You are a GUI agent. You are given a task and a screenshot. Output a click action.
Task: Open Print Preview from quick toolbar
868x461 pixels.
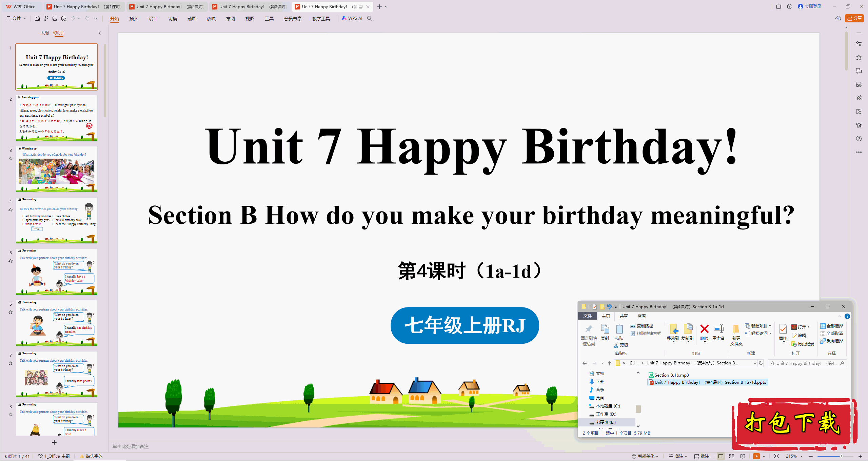64,18
